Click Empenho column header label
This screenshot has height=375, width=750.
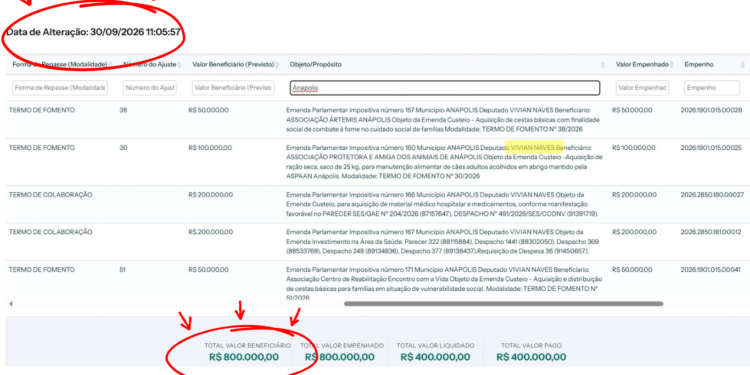(x=699, y=65)
